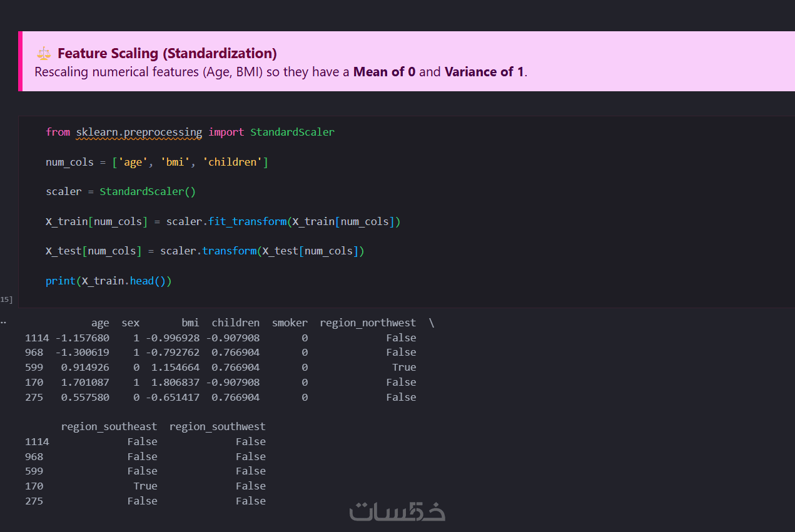Open the cell output actions ellipsis

3,323
